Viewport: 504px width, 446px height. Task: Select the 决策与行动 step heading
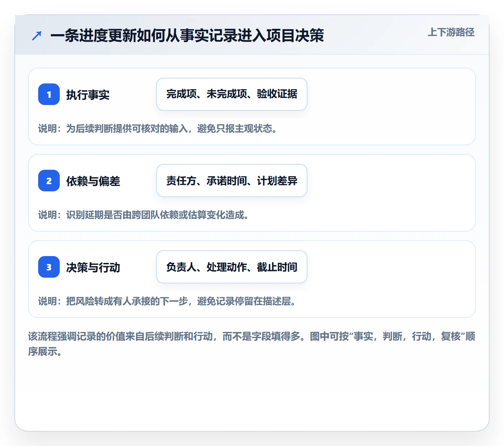pyautogui.click(x=93, y=268)
